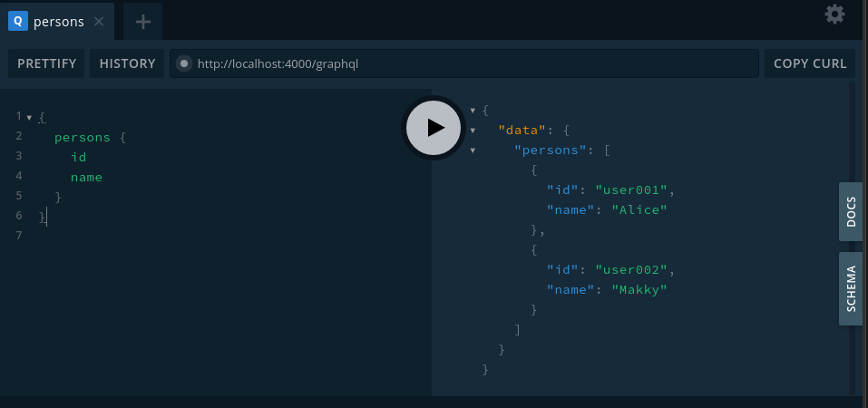Click the "persons" key in response
This screenshot has height=408, width=868.
[551, 150]
